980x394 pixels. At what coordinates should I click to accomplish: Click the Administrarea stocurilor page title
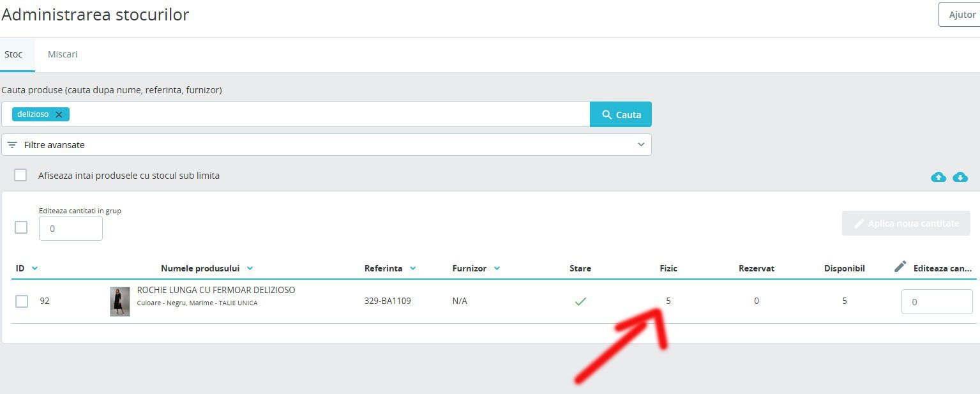click(x=95, y=14)
